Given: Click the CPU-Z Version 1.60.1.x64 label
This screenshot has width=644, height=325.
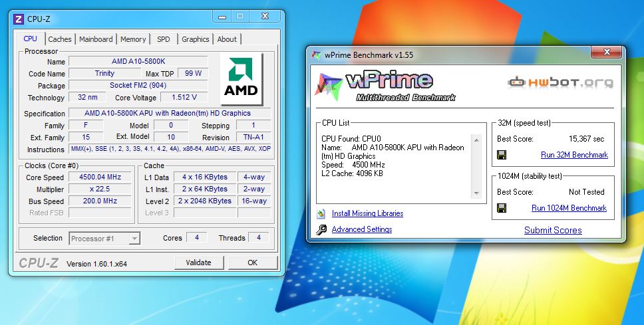Looking at the screenshot, I should (x=97, y=264).
